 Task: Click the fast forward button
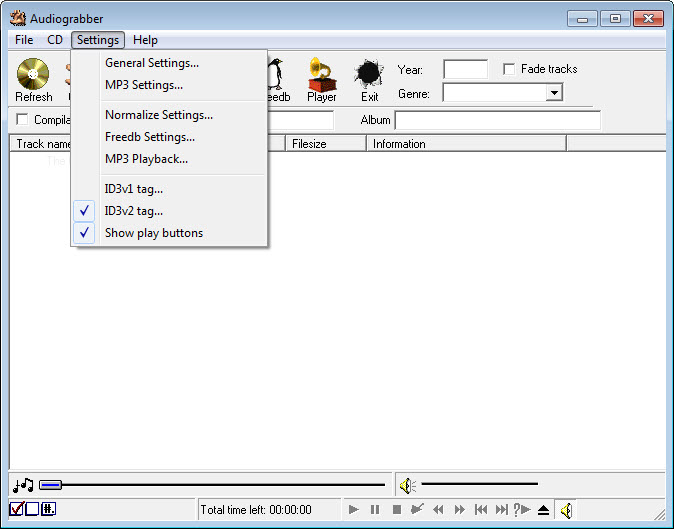click(x=460, y=510)
